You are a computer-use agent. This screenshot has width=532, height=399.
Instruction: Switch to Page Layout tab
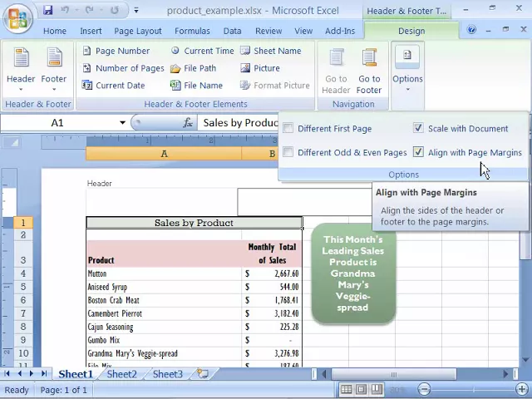[138, 31]
